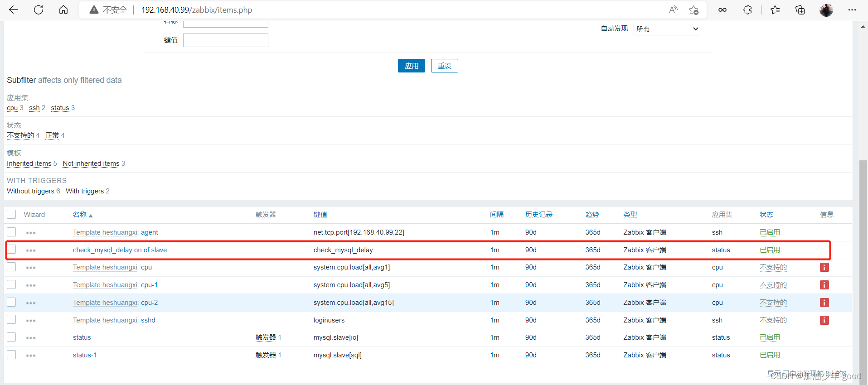Open wizard menu for cpu-2 row
This screenshot has width=868, height=385.
point(31,303)
